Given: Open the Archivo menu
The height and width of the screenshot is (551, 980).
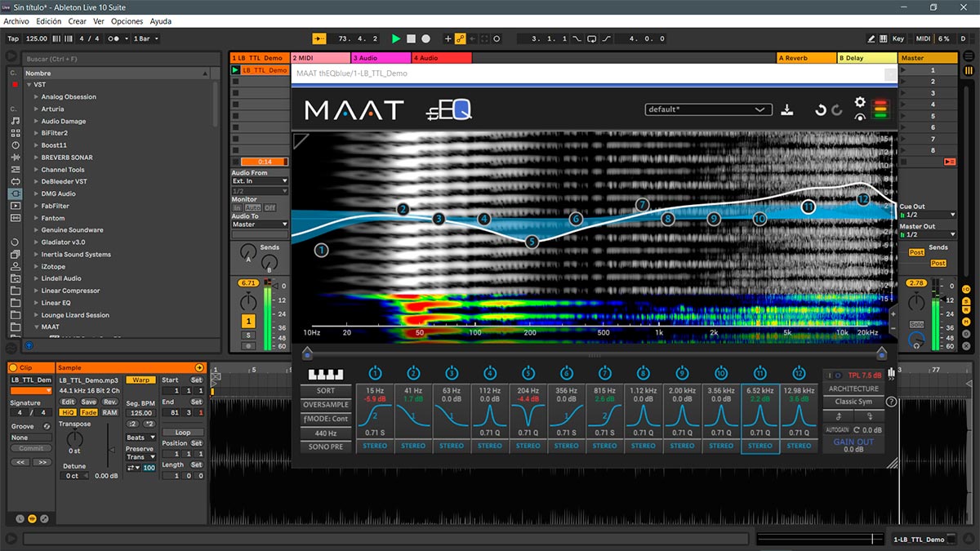Looking at the screenshot, I should (16, 21).
